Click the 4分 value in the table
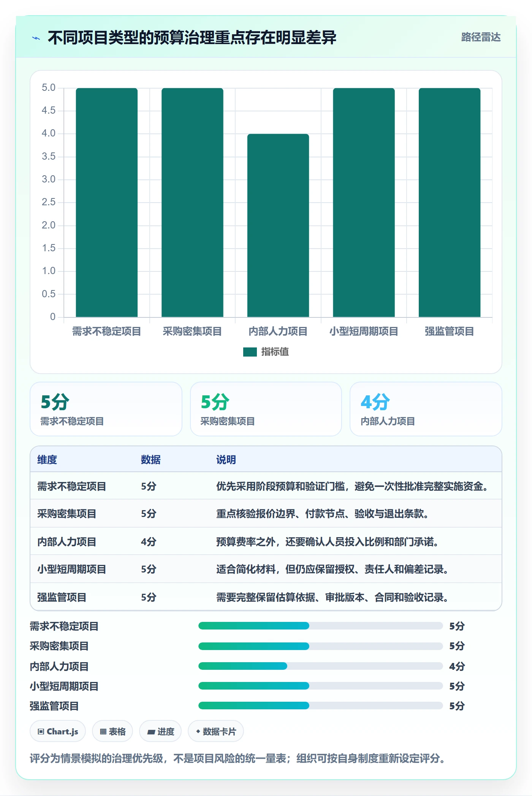Viewport: 532px width, 796px height. click(x=149, y=542)
